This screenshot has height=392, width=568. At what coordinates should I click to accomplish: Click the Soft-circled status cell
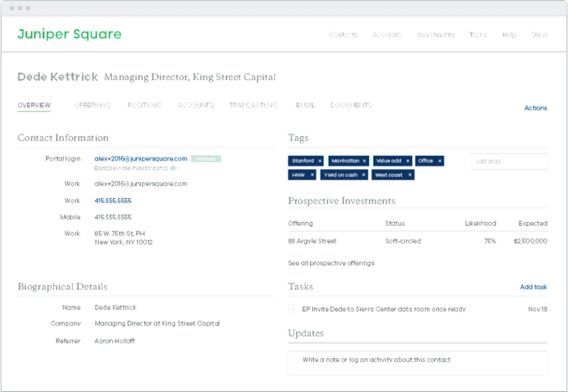[x=403, y=241]
